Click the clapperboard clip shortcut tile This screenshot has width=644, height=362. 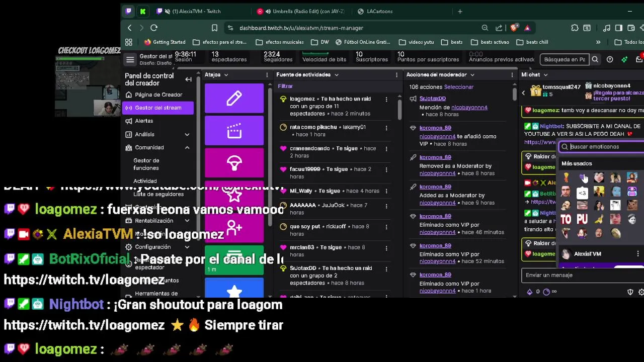click(234, 130)
